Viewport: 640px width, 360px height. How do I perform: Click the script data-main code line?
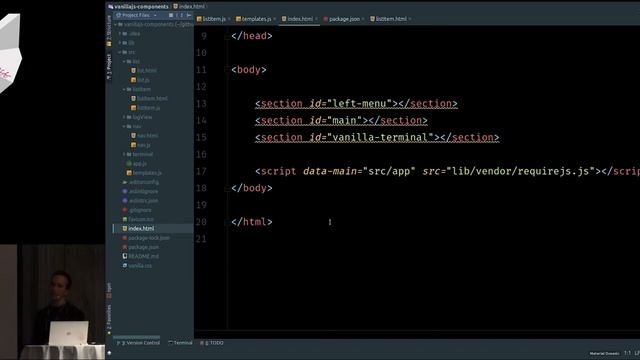click(x=447, y=171)
